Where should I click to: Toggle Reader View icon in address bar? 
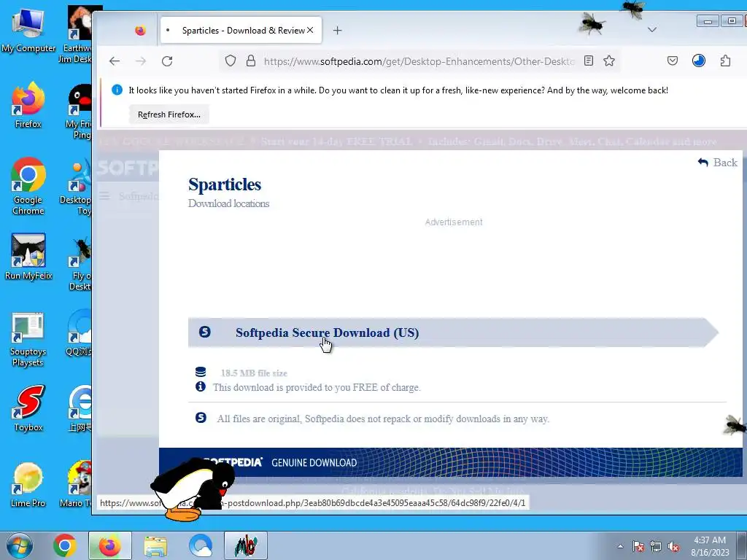pos(589,61)
